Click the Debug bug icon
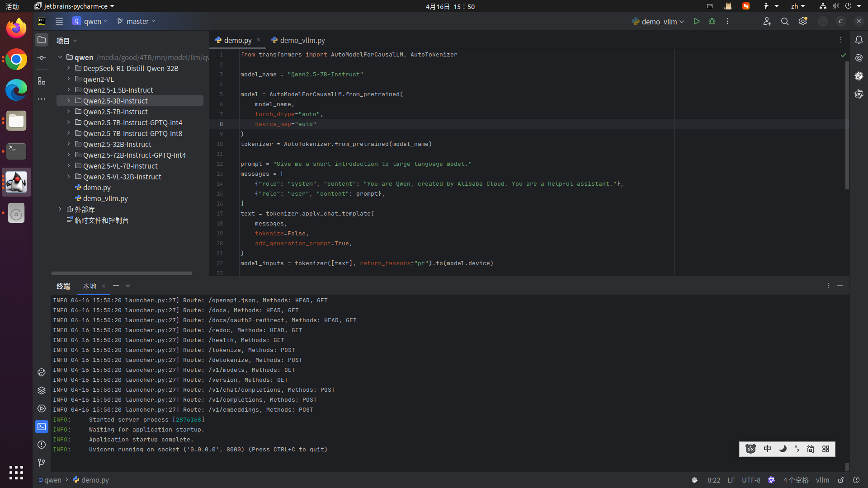868x488 pixels. tap(712, 21)
